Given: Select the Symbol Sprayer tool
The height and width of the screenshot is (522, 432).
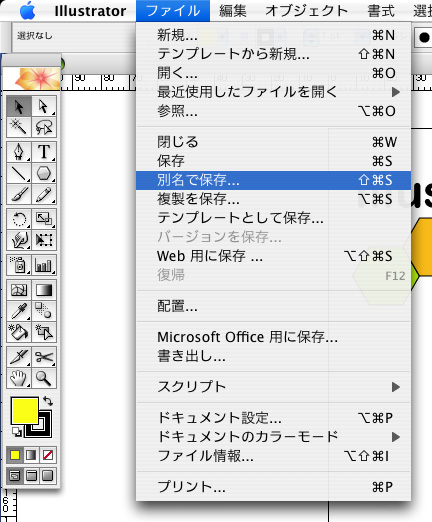Looking at the screenshot, I should click(x=19, y=265).
